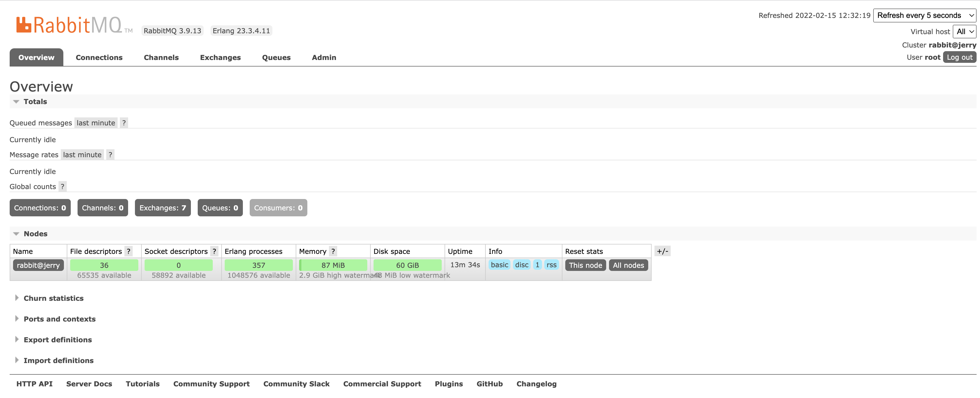The height and width of the screenshot is (398, 980).
Task: Click the +/- columns toggle
Action: [662, 251]
